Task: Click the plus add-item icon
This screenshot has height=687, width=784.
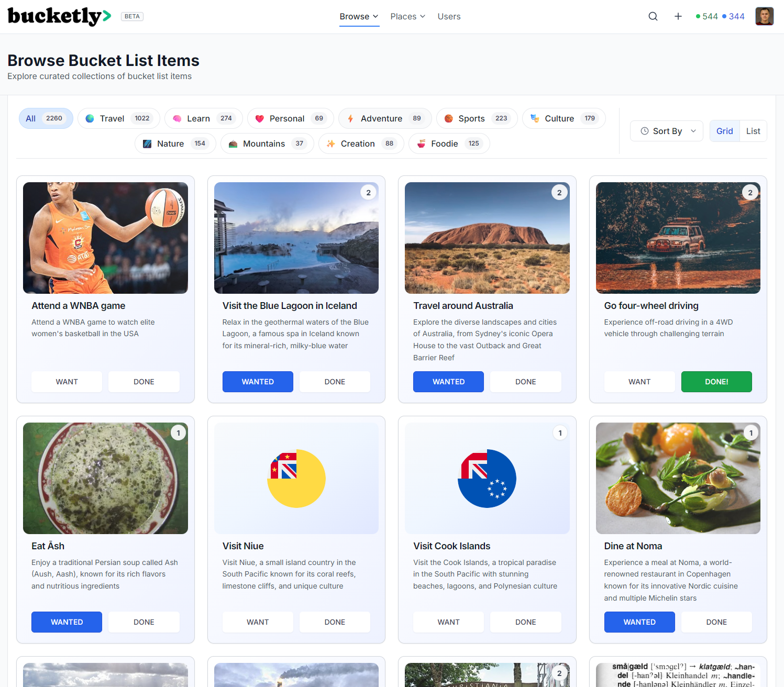Action: point(678,16)
